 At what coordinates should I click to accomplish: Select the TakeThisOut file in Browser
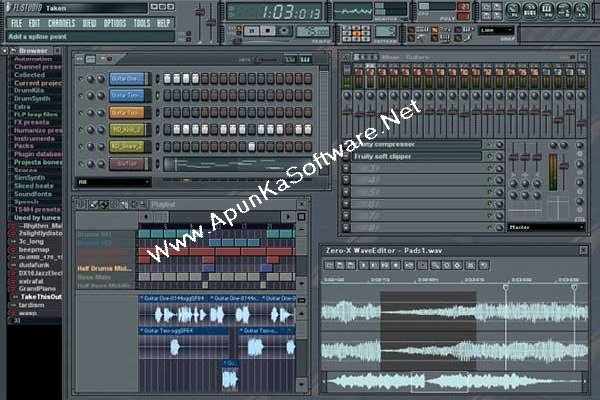click(x=41, y=297)
